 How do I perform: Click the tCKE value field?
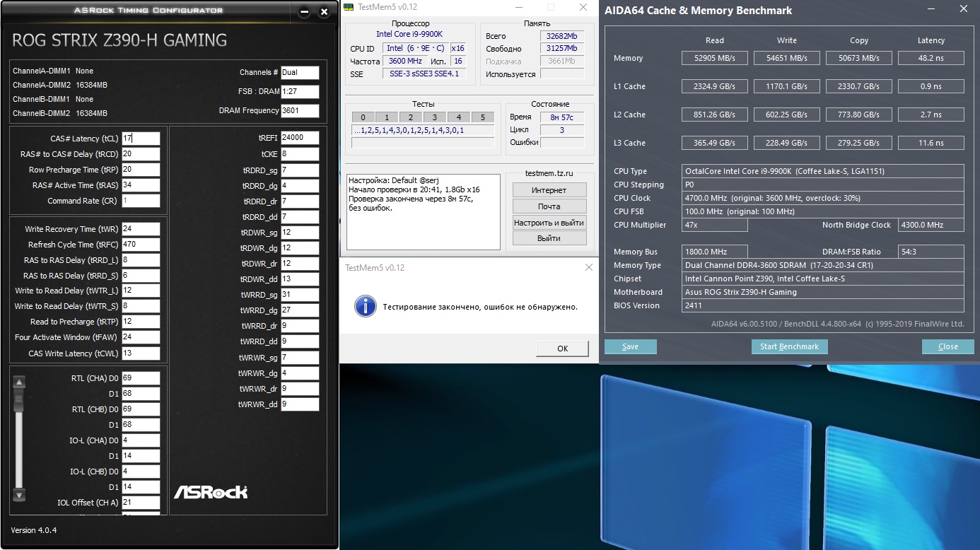click(300, 154)
